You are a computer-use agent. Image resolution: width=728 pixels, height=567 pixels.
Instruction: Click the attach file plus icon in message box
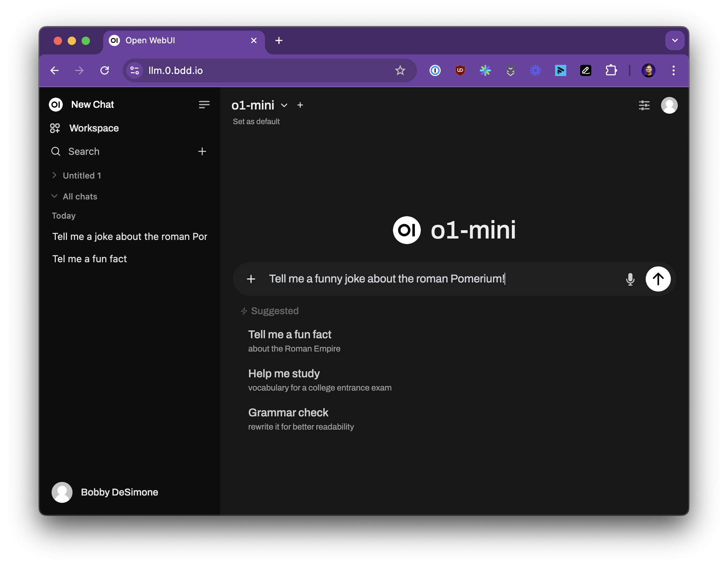[x=251, y=279]
